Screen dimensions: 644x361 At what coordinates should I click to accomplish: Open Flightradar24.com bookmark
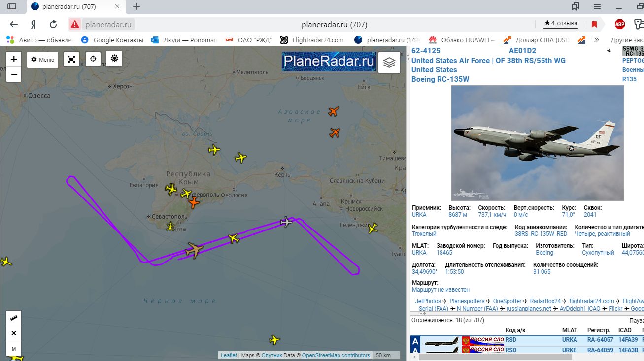(x=312, y=40)
